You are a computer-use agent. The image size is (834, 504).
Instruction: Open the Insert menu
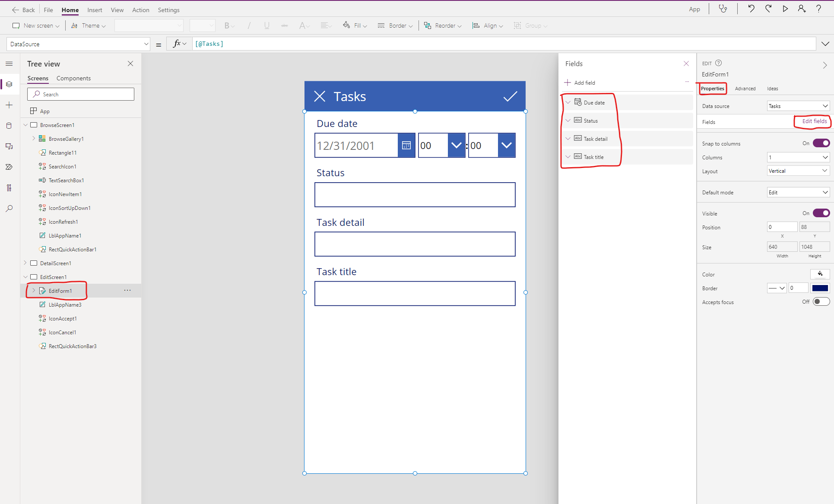coord(95,10)
